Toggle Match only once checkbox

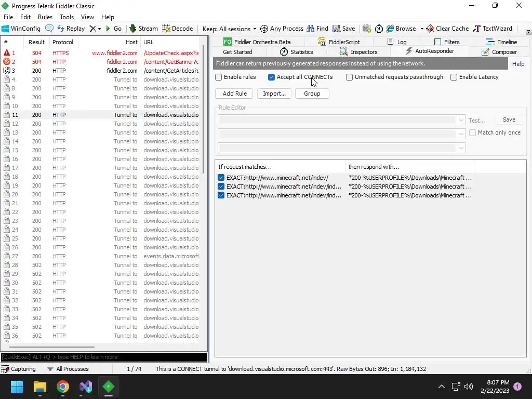click(x=472, y=132)
